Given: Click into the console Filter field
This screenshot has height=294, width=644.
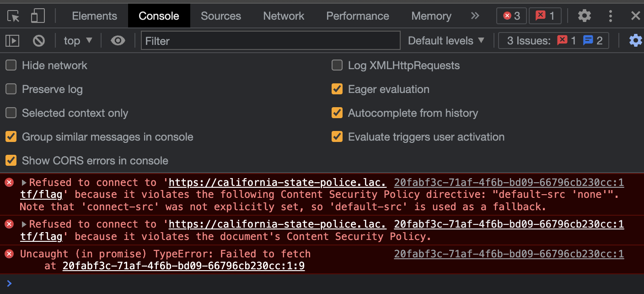Looking at the screenshot, I should 270,41.
